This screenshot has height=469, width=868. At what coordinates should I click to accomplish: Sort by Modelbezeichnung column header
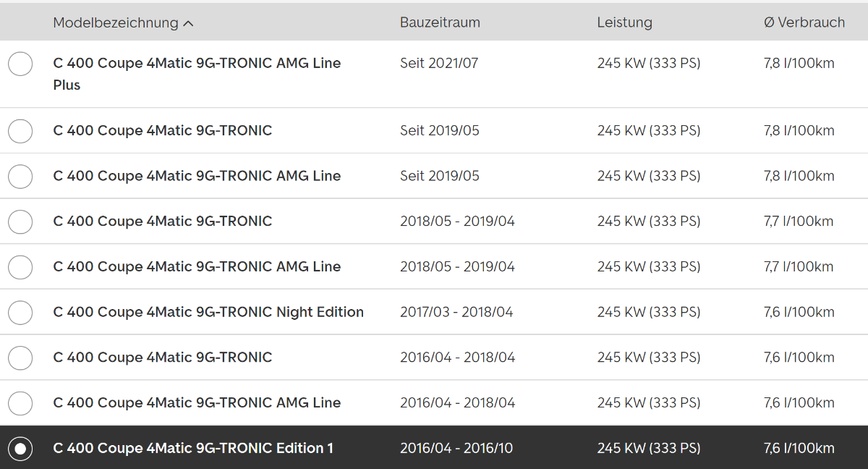tap(116, 22)
